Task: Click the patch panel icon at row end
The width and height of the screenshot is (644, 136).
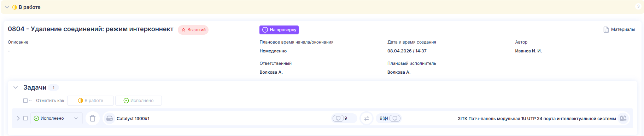Action: coord(623,118)
